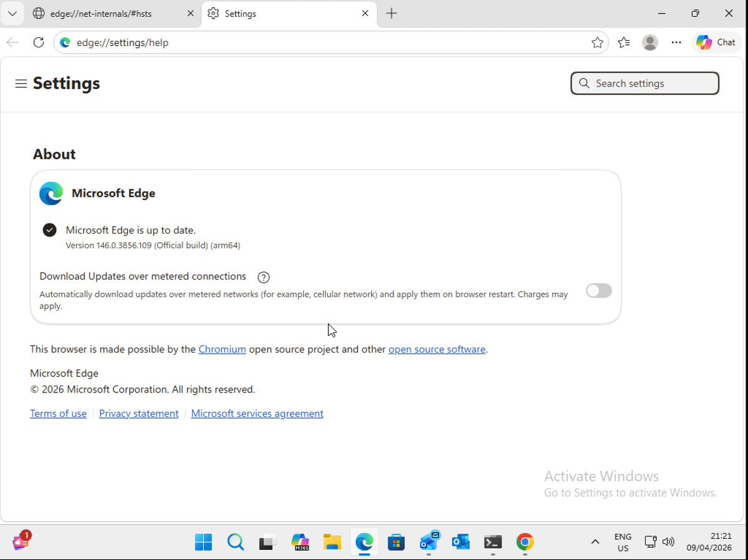Open a new tab with plus
The width and height of the screenshot is (748, 560).
click(391, 13)
